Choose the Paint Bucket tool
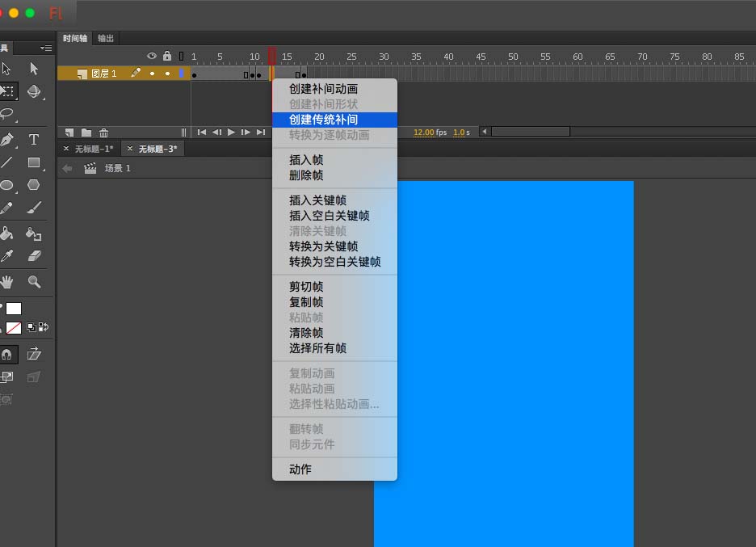The width and height of the screenshot is (756, 547). coord(6,234)
